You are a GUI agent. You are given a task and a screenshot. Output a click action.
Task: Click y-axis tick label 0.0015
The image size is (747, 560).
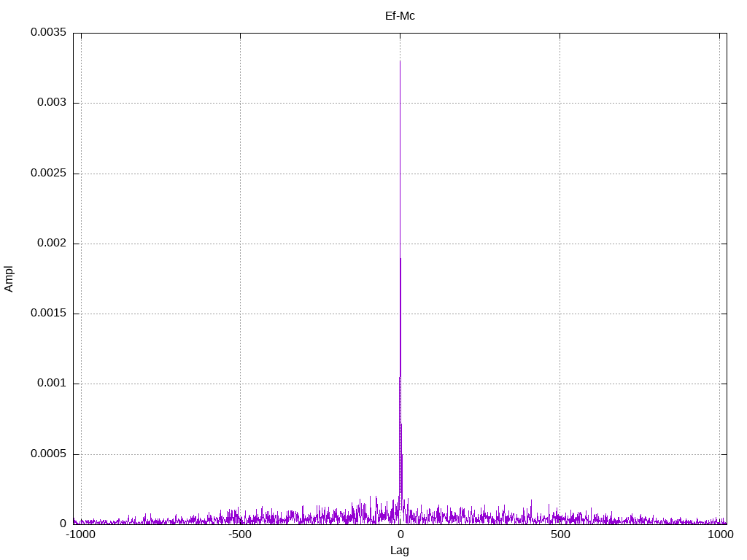[49, 313]
